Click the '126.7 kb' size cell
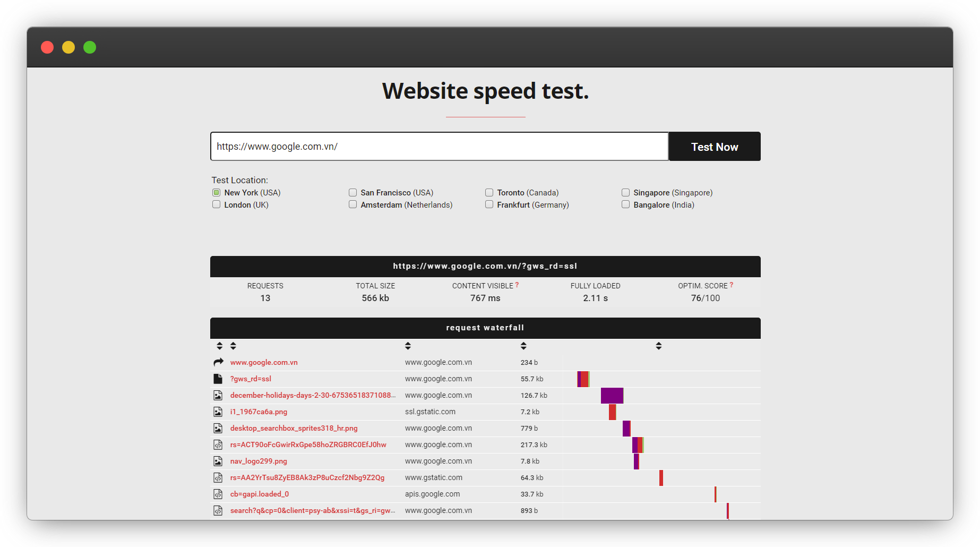 [x=534, y=395]
